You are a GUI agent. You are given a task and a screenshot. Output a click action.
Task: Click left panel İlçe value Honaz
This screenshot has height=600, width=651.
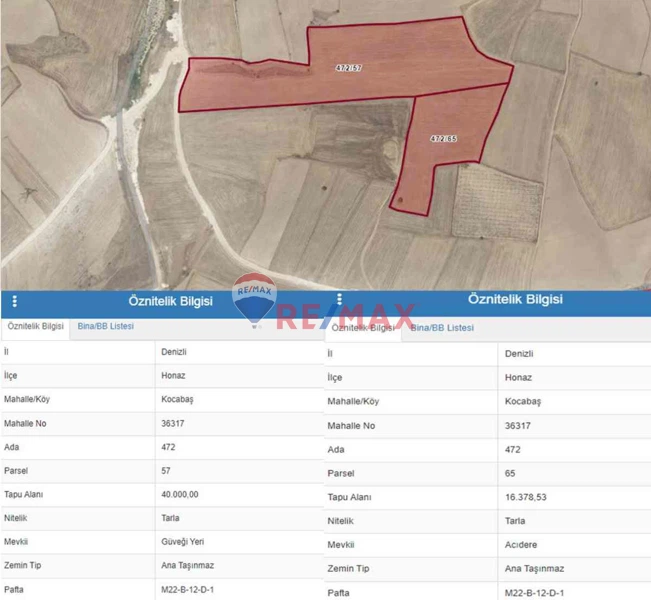pos(173,376)
